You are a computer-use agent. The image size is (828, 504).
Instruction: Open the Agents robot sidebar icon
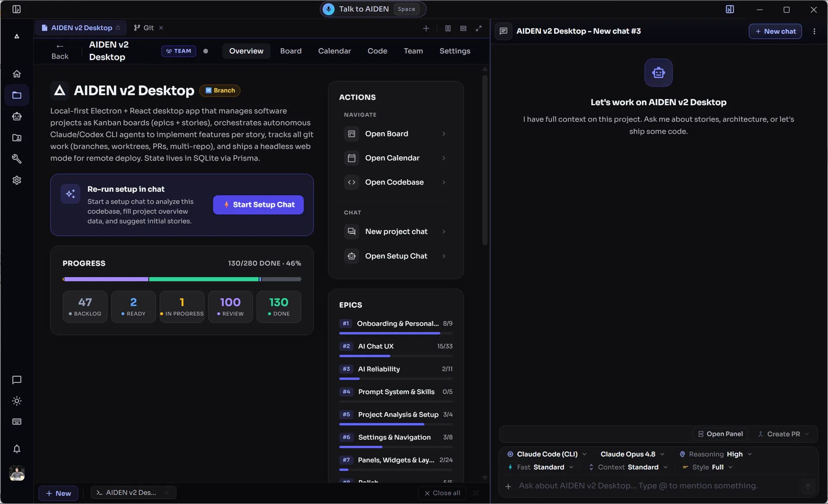(x=17, y=116)
